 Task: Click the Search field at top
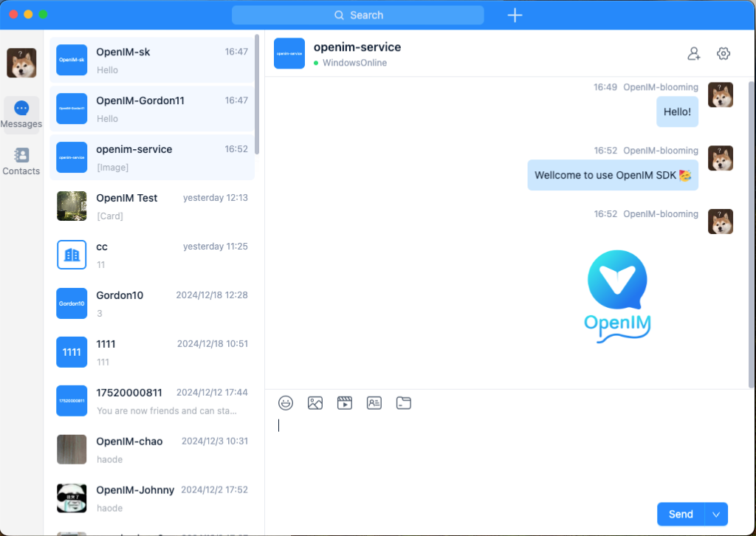point(358,15)
